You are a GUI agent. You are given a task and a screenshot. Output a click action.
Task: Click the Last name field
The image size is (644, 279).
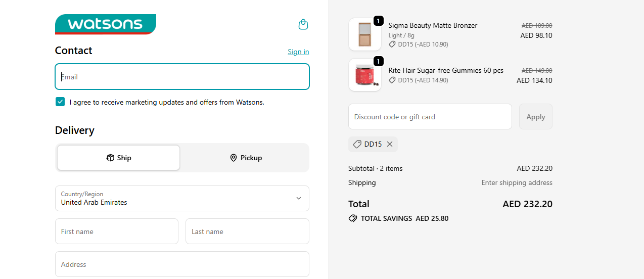tap(247, 231)
